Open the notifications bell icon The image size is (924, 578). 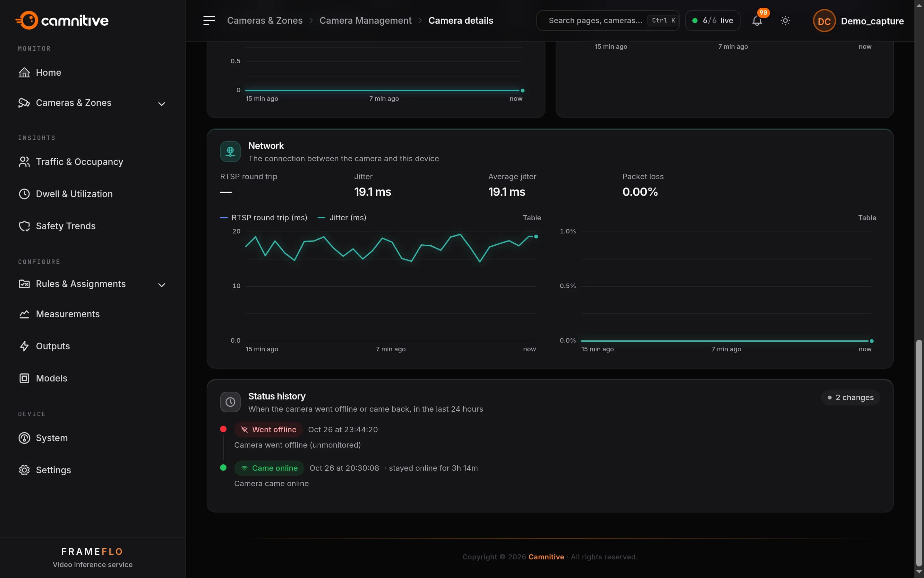757,21
